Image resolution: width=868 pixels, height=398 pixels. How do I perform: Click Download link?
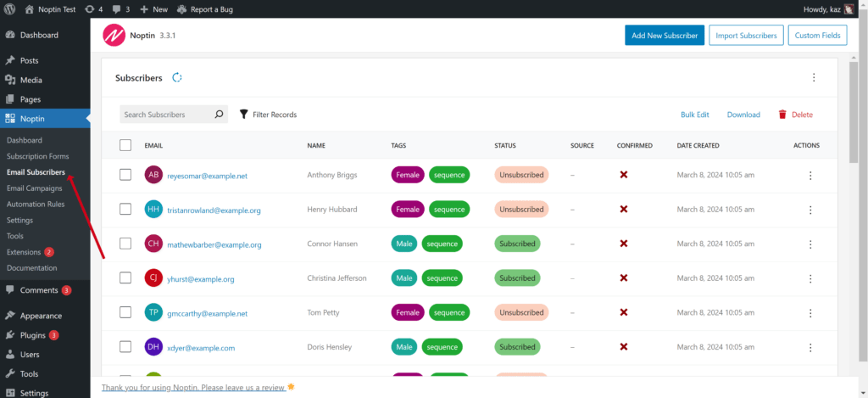pos(743,115)
